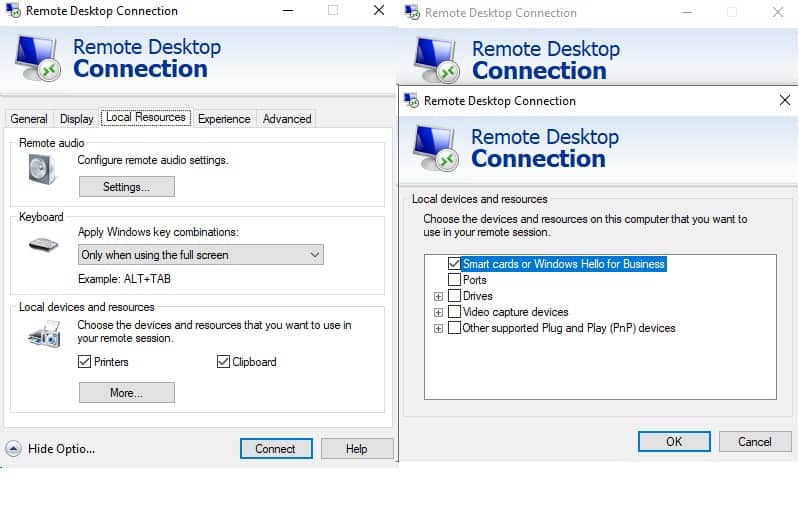Expand the Video capture devices node

point(438,312)
